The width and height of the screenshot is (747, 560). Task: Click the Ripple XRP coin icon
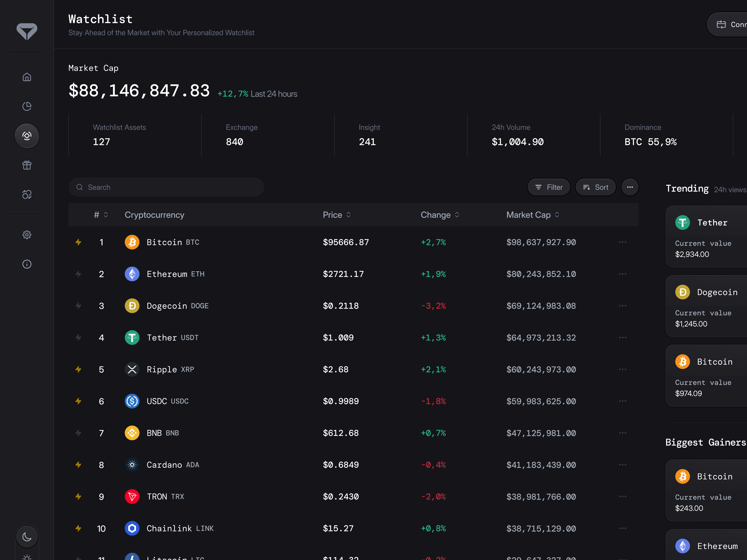[x=132, y=369]
